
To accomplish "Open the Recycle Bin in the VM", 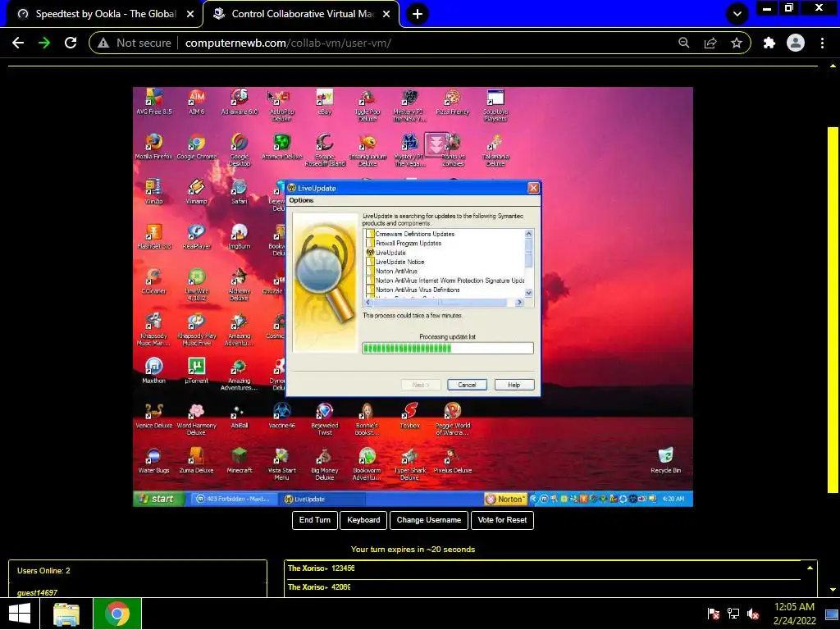I will (665, 461).
